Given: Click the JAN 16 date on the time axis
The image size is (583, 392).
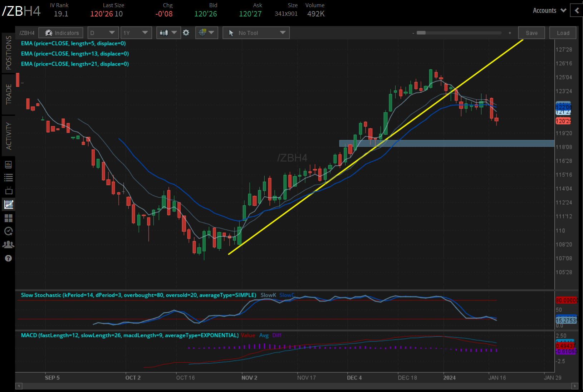Looking at the screenshot, I should click(497, 378).
